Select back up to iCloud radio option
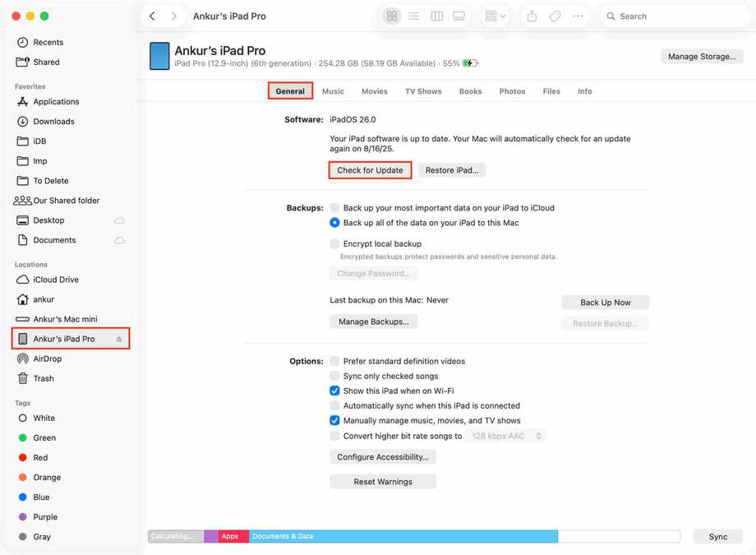The height and width of the screenshot is (555, 756). 334,208
